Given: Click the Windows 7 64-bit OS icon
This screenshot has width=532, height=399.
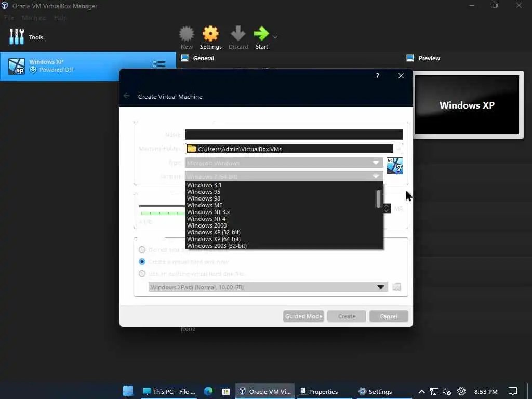Looking at the screenshot, I should (x=395, y=166).
